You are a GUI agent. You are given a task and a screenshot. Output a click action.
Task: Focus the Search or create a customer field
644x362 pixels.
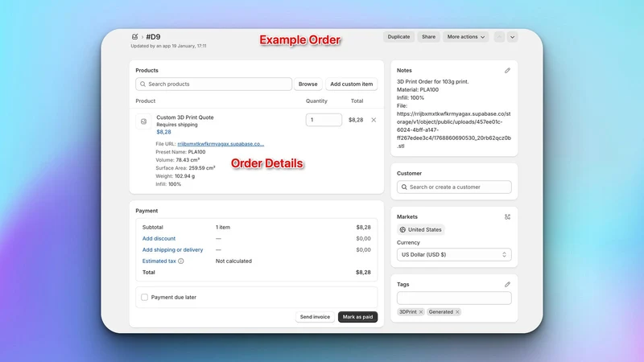[454, 187]
